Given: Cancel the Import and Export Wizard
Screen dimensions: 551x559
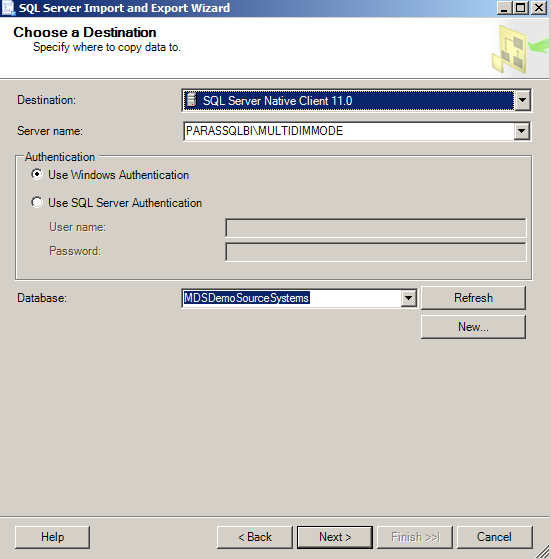Looking at the screenshot, I should (x=495, y=537).
